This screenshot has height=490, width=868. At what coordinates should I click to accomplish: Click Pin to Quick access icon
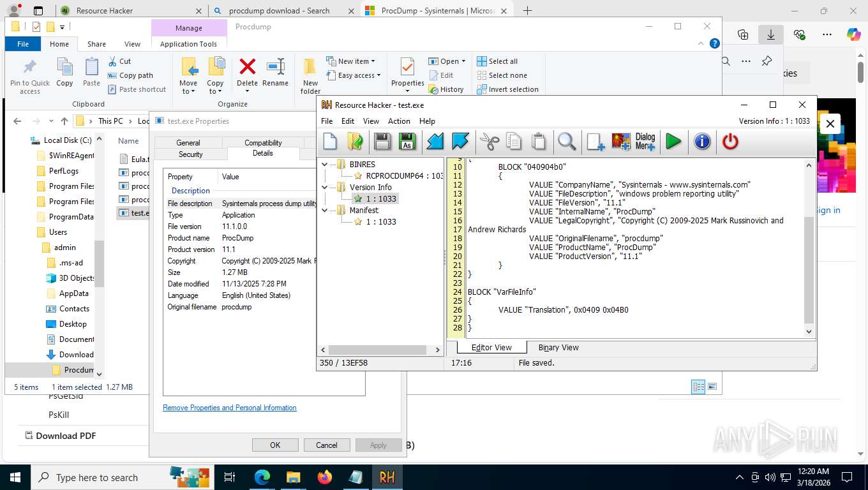click(30, 66)
